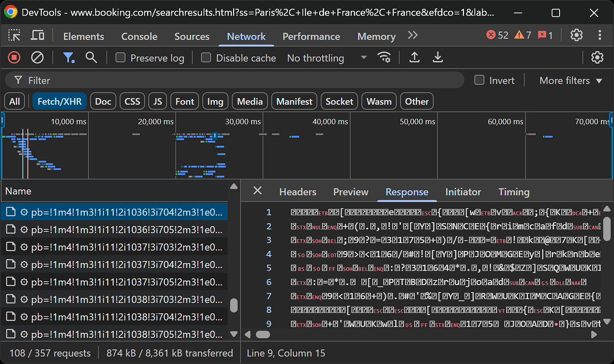Expand the More filters menu
The height and width of the screenshot is (364, 614).
point(571,80)
